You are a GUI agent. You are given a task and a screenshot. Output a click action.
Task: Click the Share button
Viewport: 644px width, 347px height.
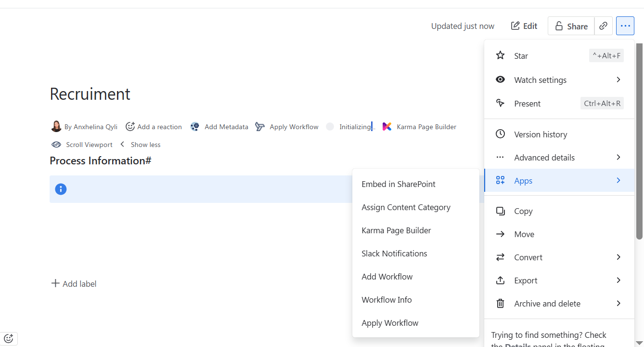point(571,26)
